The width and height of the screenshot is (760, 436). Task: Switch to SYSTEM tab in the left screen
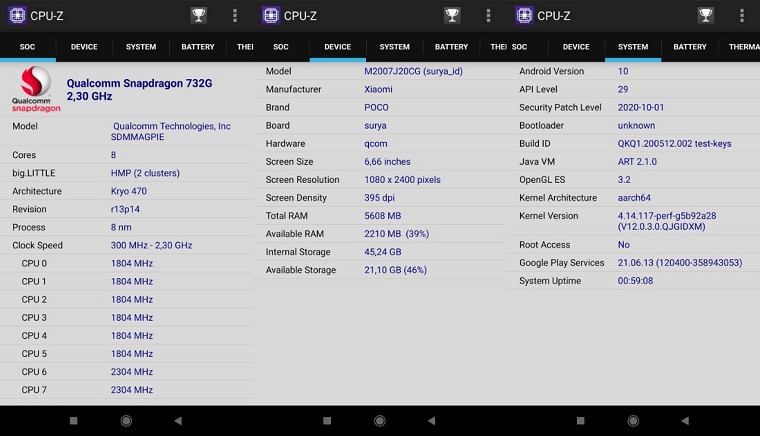click(141, 47)
